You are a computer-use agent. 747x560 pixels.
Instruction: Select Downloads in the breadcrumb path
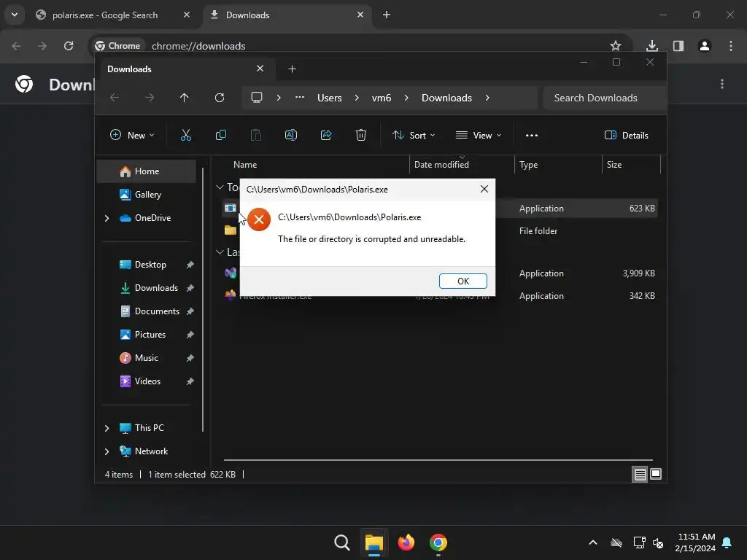click(447, 98)
